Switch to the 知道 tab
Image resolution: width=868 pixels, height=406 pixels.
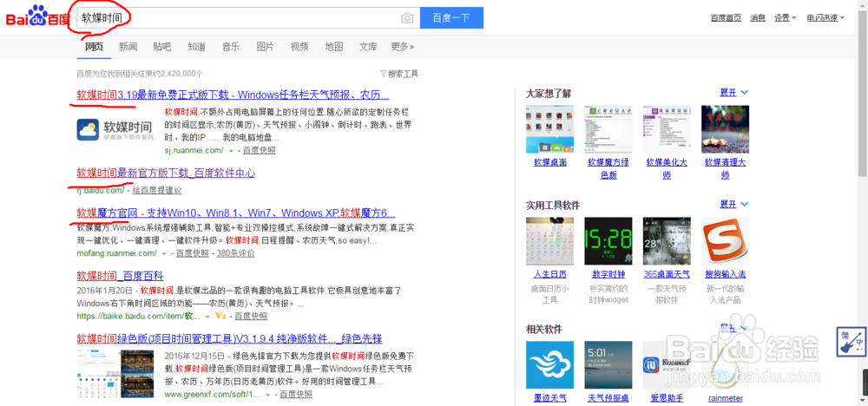click(196, 47)
